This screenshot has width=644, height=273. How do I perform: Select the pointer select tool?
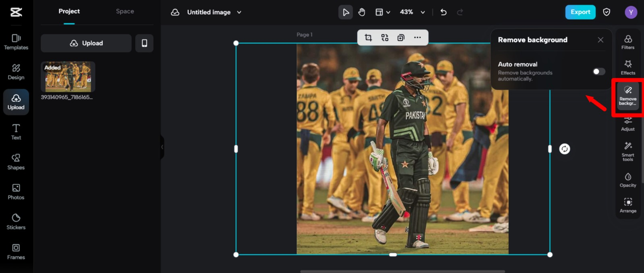tap(345, 12)
